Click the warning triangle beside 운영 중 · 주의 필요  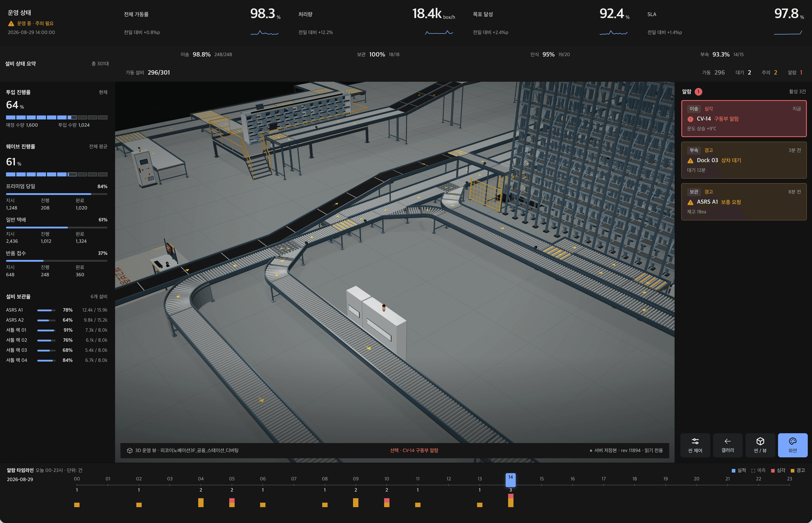click(11, 23)
